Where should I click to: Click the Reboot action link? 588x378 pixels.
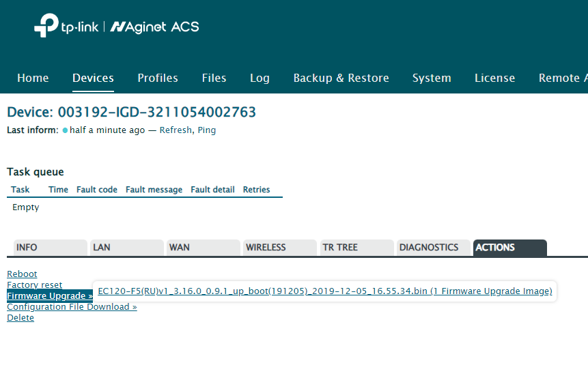click(x=22, y=274)
